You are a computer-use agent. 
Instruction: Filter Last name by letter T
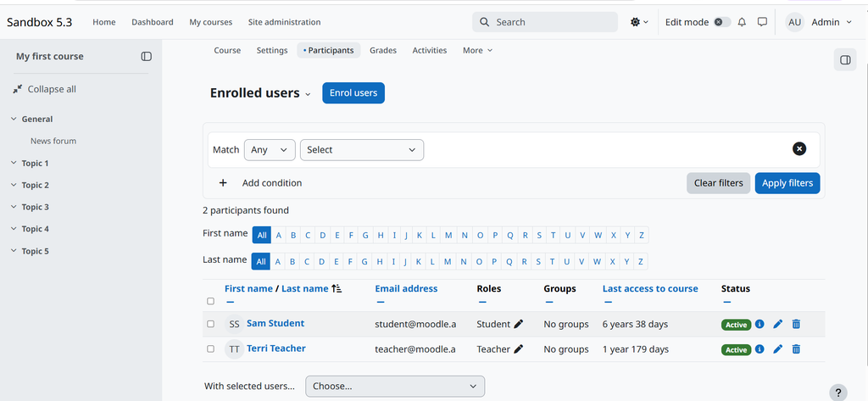(553, 261)
